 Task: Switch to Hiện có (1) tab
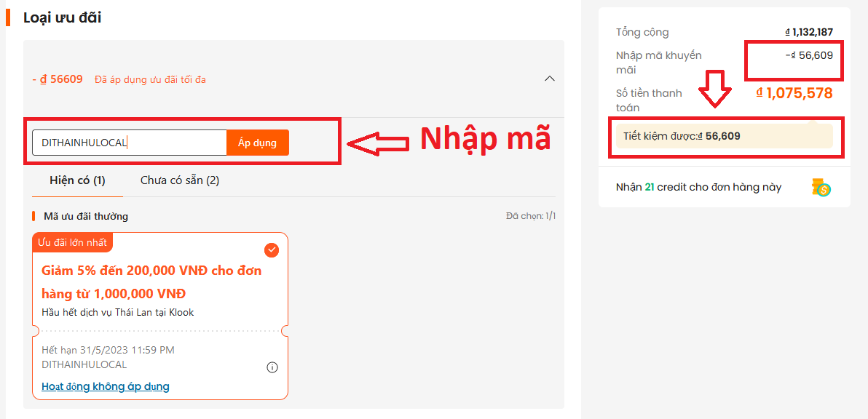(77, 180)
